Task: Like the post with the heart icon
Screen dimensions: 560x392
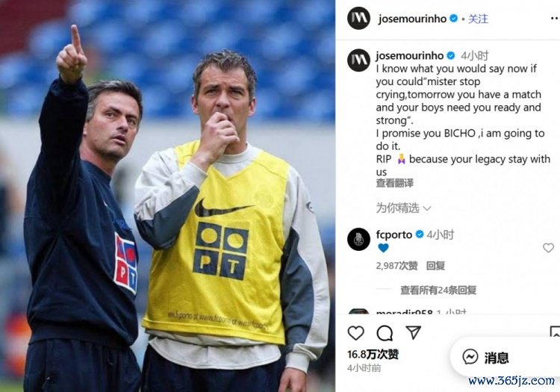Action: coord(355,333)
